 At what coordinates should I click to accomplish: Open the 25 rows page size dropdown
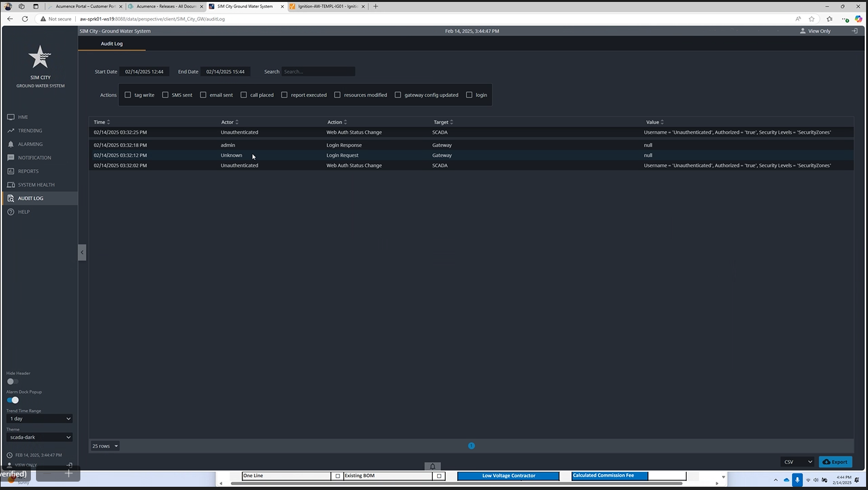point(105,446)
